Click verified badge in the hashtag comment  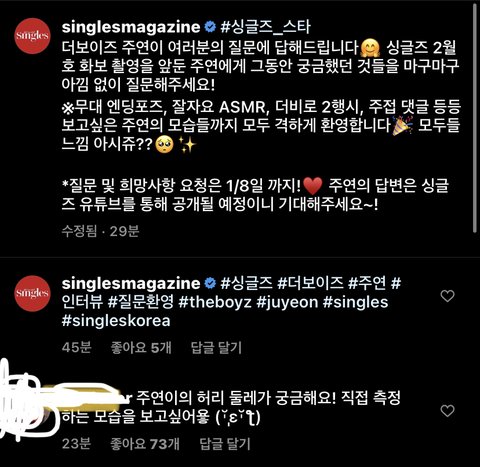210,283
